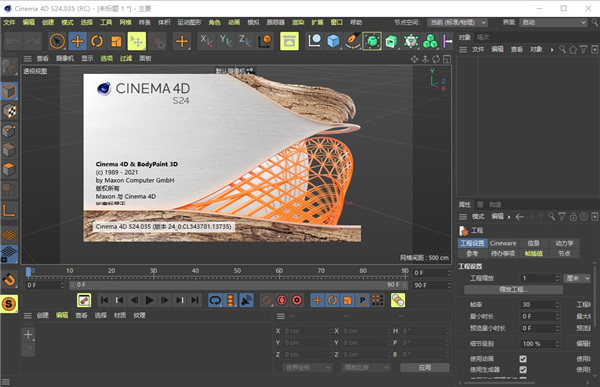
Task: Click the blue timeline playhead at frame 0
Action: click(x=28, y=271)
